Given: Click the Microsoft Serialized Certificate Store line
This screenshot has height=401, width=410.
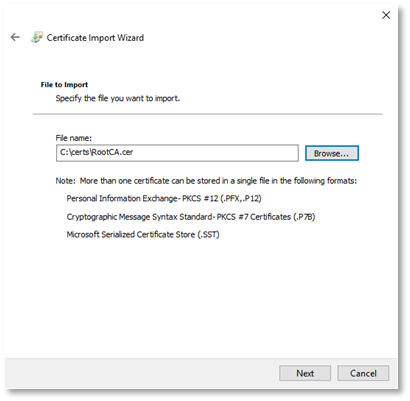Looking at the screenshot, I should coord(143,235).
